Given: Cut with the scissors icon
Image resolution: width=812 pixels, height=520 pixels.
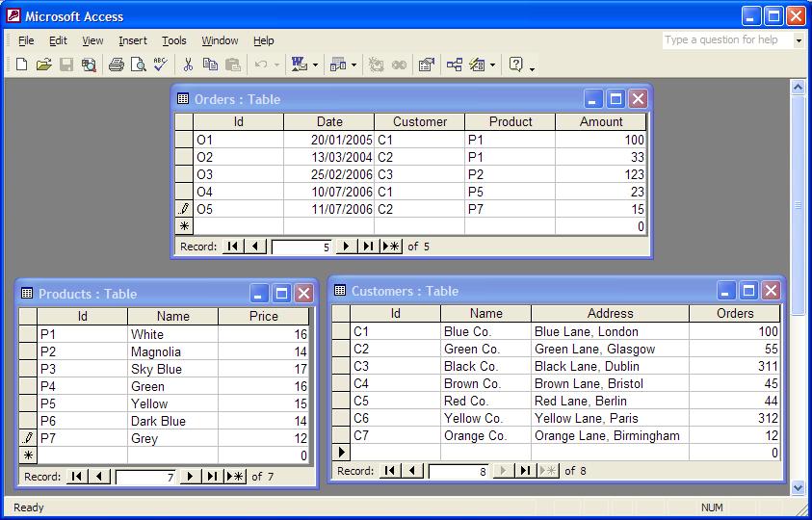Looking at the screenshot, I should (188, 65).
